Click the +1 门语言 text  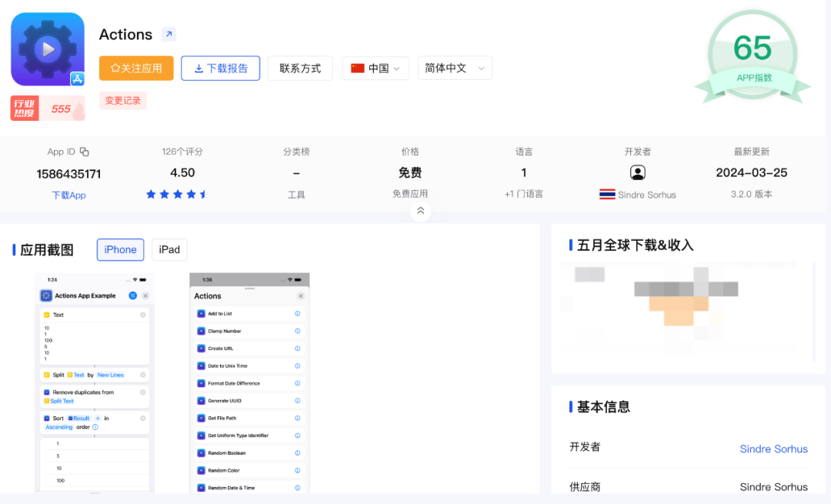tap(524, 194)
